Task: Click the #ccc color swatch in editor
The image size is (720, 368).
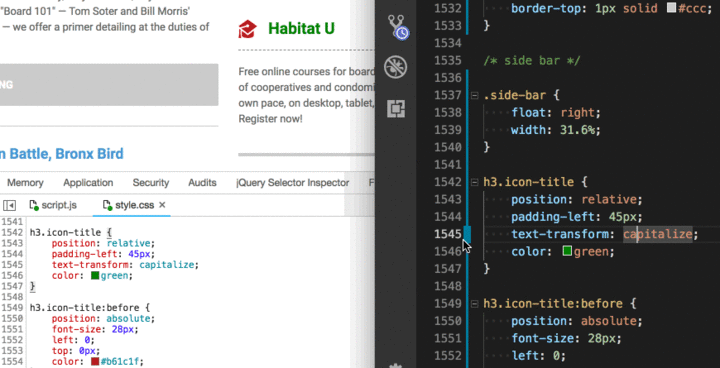Action: click(671, 8)
